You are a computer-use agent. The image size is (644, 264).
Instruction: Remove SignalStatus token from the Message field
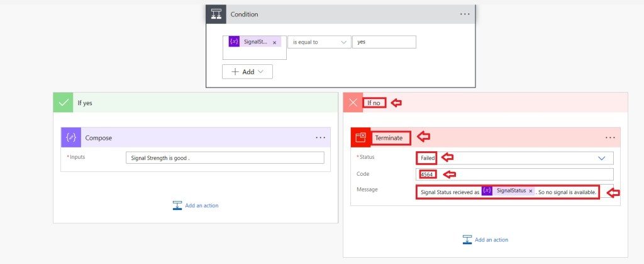pos(531,191)
